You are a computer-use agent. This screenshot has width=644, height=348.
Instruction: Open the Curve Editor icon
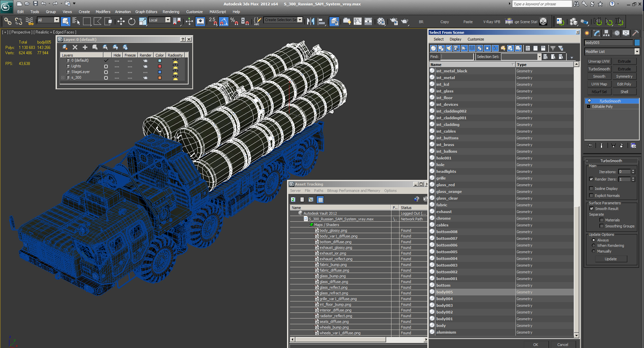point(357,21)
